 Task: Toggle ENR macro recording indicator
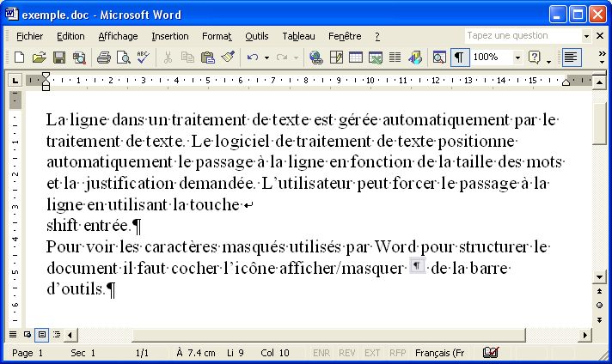point(321,353)
